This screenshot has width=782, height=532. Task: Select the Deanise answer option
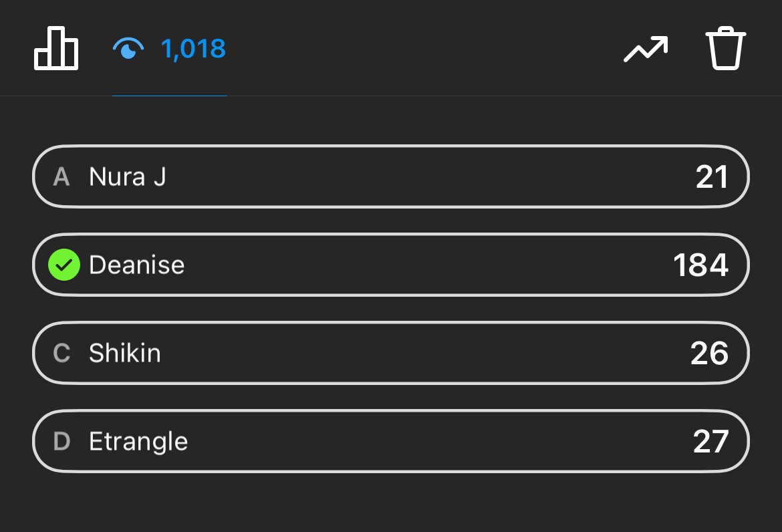[x=391, y=265]
